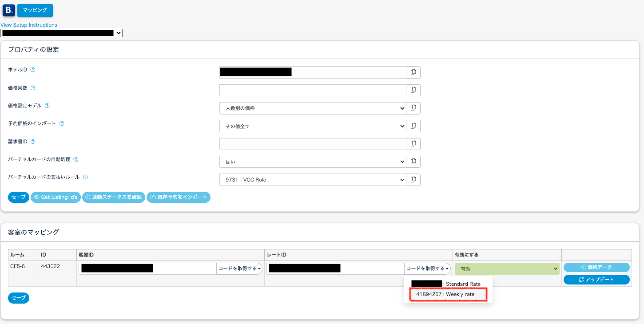644x324 pixels.
Task: Click help icon beside バーチャルカードの支払いルール
Action: click(x=85, y=177)
